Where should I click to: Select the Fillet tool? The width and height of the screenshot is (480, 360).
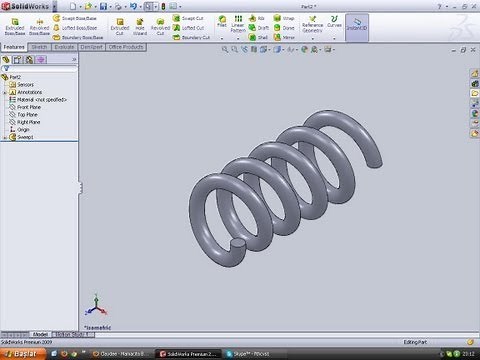(222, 21)
